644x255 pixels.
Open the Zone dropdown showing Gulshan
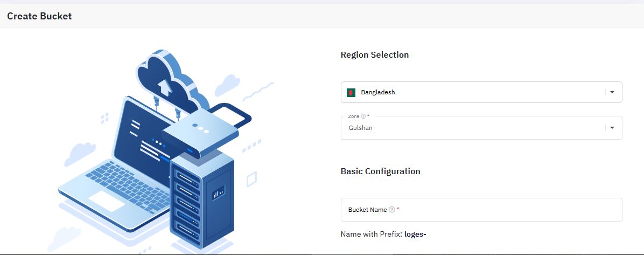(x=481, y=128)
